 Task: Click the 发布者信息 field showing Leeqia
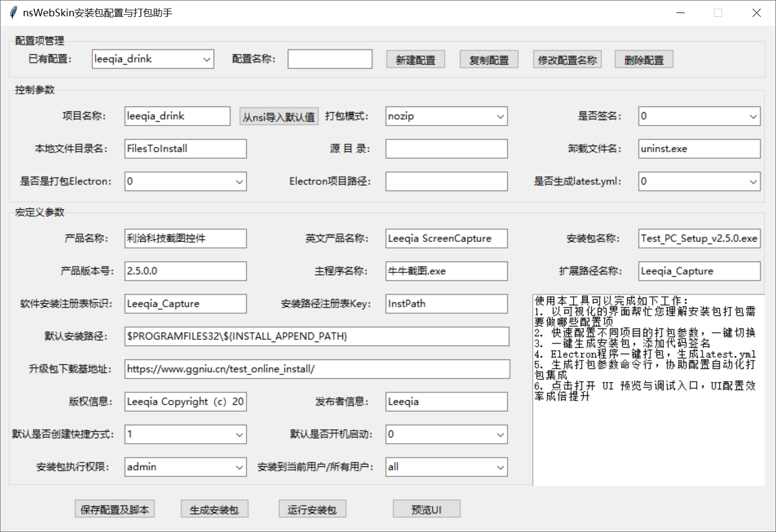tap(446, 402)
